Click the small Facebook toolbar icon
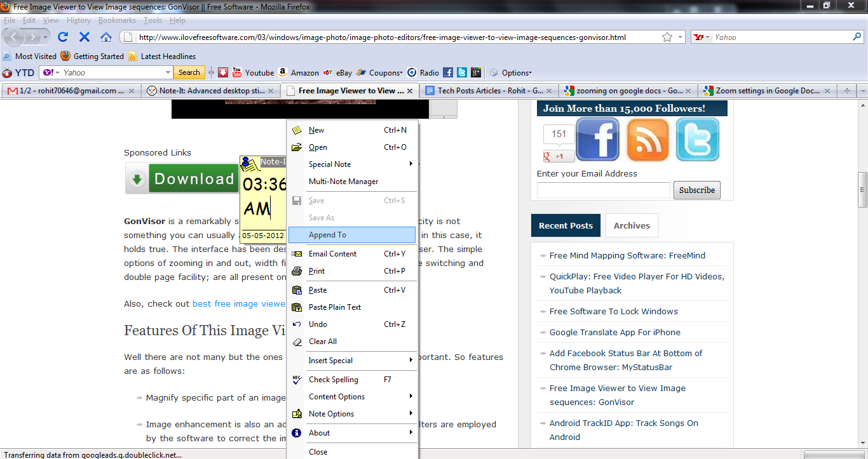This screenshot has height=459, width=868. point(448,72)
